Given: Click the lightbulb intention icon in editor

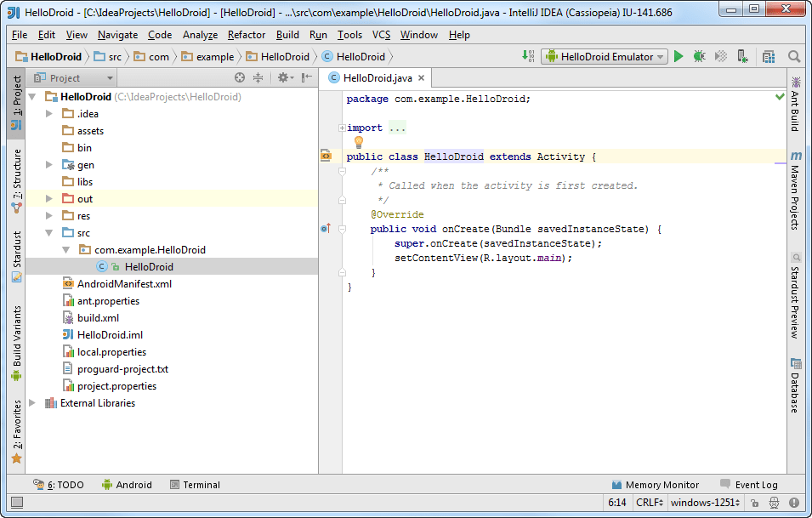Looking at the screenshot, I should pyautogui.click(x=358, y=142).
